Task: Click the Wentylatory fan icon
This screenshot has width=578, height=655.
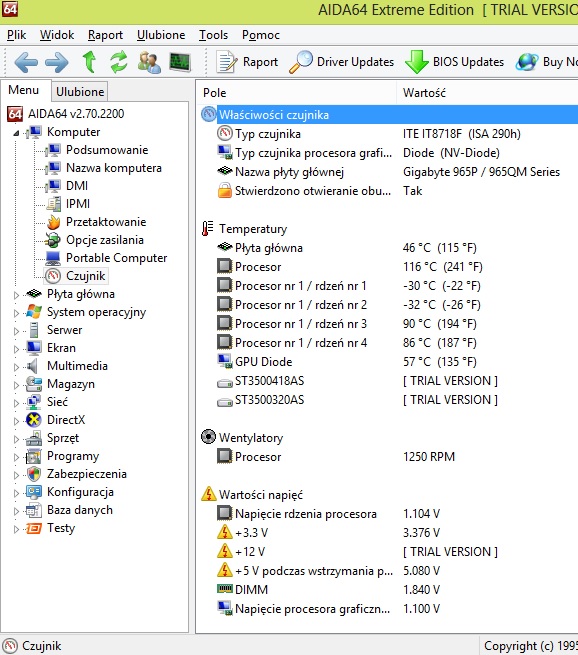Action: click(x=208, y=437)
